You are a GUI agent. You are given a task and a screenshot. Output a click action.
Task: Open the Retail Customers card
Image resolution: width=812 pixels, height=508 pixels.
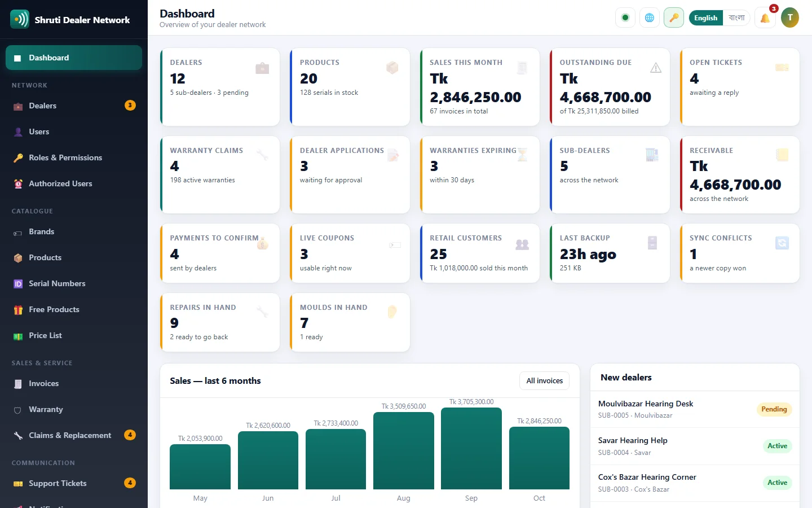pyautogui.click(x=480, y=253)
